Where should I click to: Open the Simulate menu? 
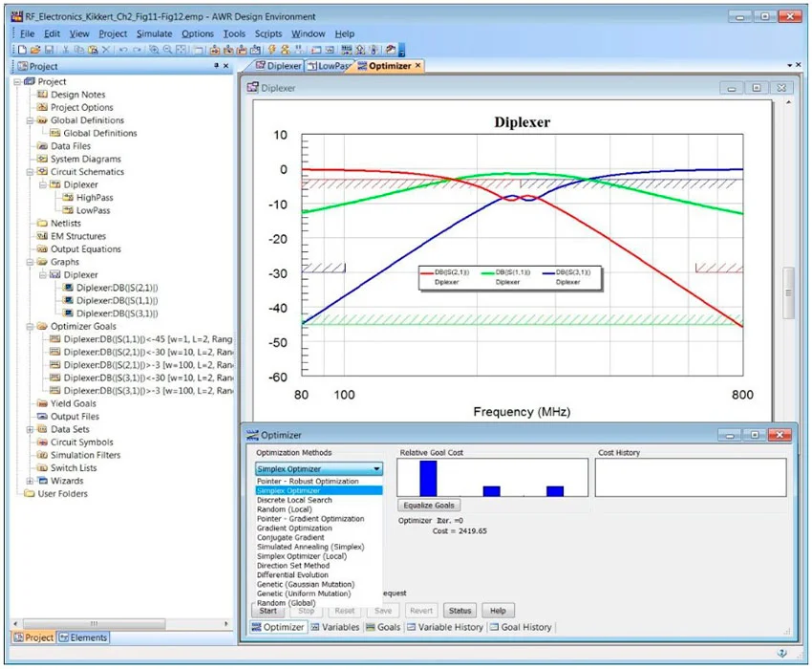pos(154,33)
